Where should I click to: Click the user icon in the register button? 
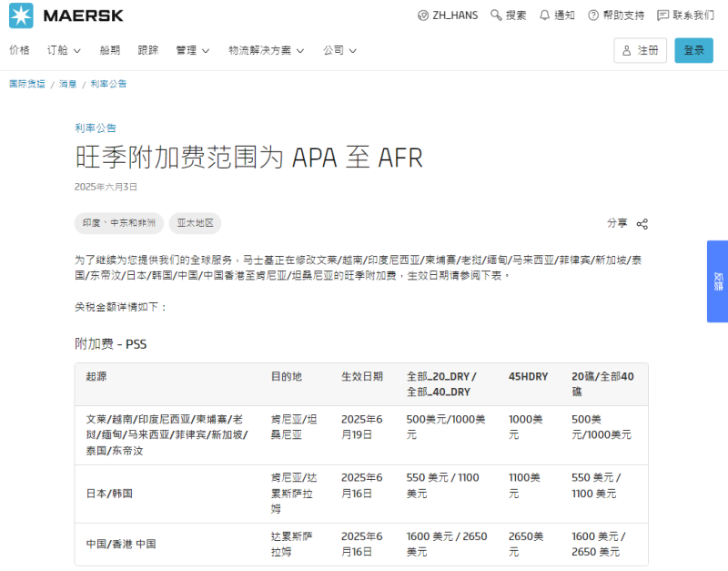(626, 51)
